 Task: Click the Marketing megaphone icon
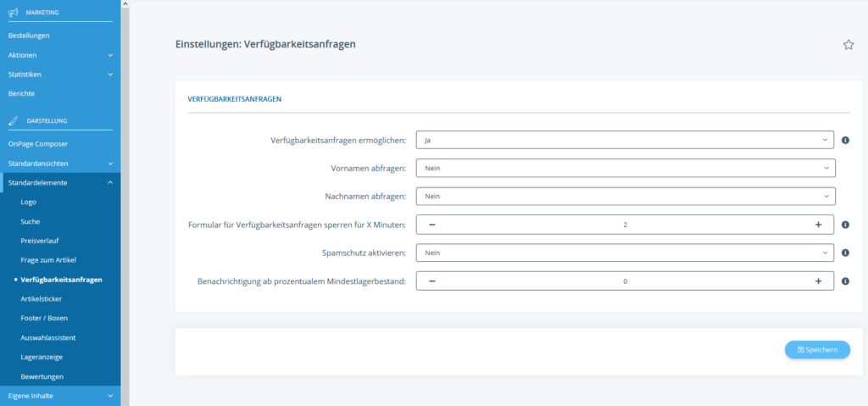[14, 12]
